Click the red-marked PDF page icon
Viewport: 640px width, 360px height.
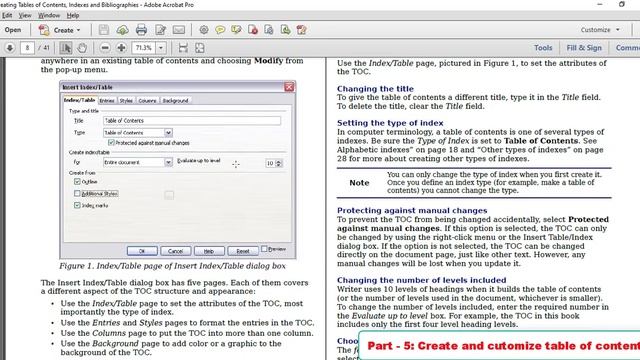pyautogui.click(x=253, y=30)
